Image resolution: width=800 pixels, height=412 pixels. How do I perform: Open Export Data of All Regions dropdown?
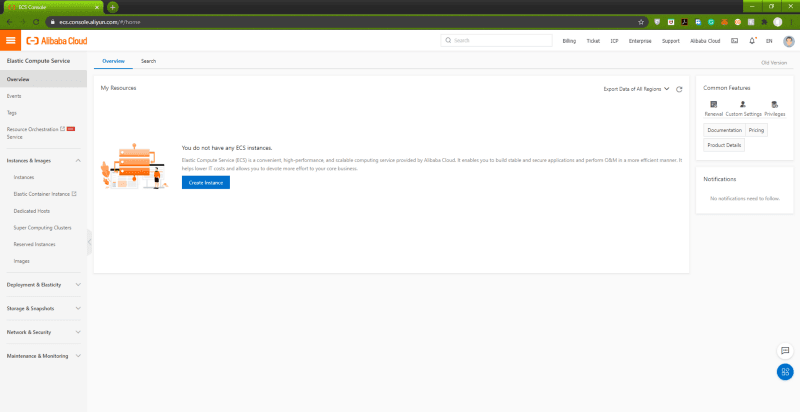[636, 89]
